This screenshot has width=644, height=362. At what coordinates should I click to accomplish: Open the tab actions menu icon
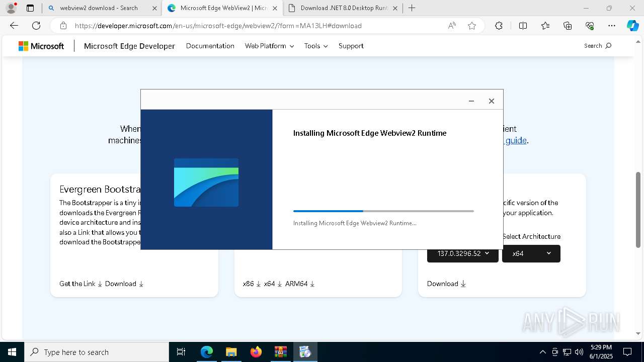(30, 8)
